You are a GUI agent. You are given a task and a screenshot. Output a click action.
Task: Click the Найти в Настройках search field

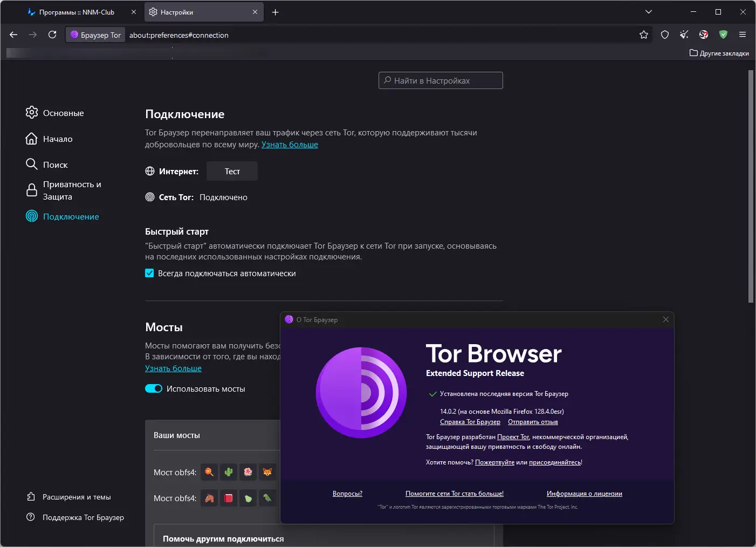coord(441,80)
